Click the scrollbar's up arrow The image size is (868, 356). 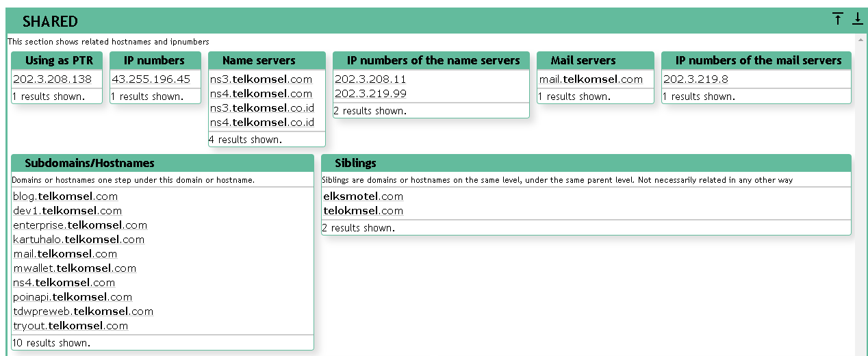[860, 38]
